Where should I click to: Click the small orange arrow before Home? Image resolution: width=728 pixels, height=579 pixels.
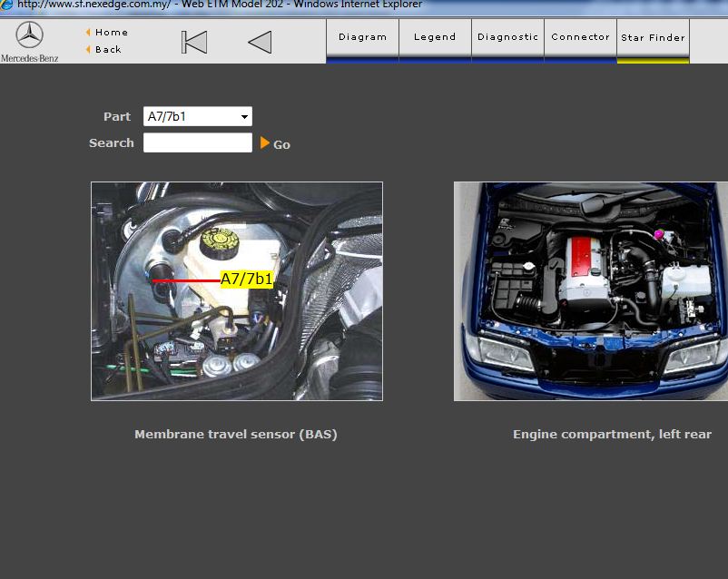click(88, 33)
